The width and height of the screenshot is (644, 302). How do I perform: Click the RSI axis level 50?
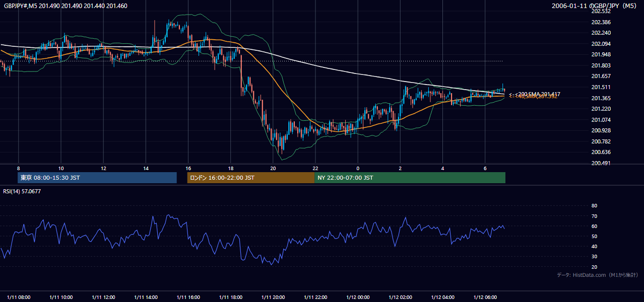594,236
